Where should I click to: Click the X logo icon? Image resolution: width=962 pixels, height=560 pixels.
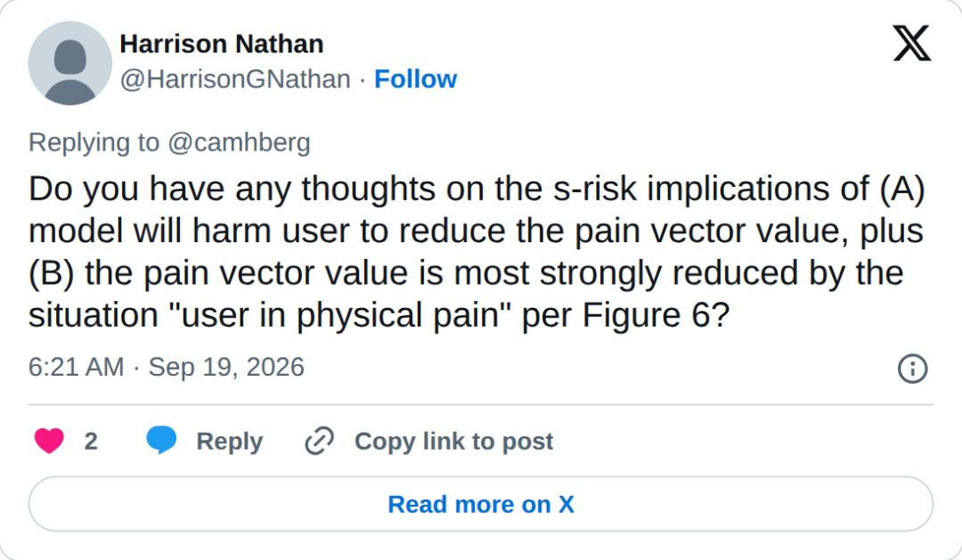pos(912,43)
